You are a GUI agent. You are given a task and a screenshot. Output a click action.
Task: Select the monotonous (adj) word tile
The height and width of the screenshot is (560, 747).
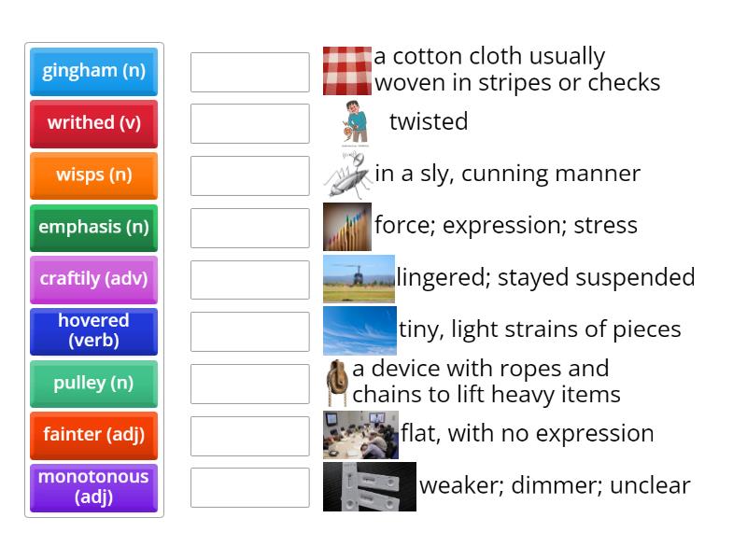click(x=93, y=488)
